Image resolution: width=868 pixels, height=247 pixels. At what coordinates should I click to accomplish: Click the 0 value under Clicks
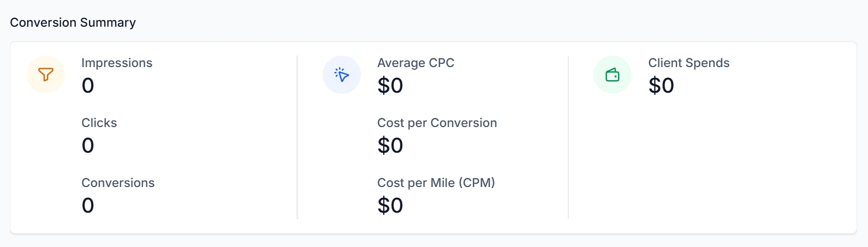pyautogui.click(x=88, y=146)
